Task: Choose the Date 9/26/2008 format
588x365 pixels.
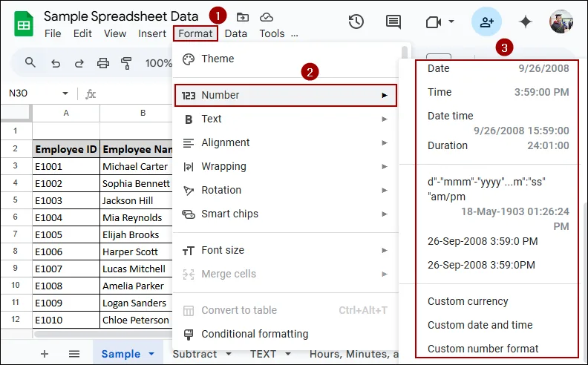Action: pos(497,68)
